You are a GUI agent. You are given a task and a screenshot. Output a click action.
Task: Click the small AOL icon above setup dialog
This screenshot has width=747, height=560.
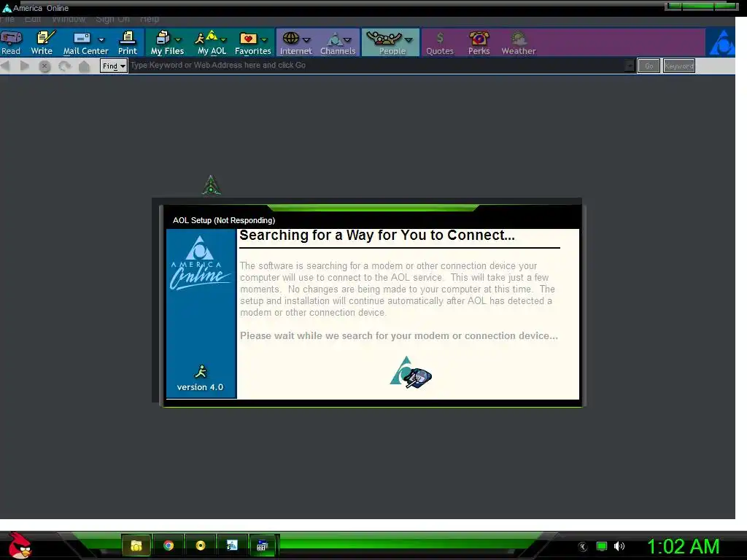tap(211, 184)
